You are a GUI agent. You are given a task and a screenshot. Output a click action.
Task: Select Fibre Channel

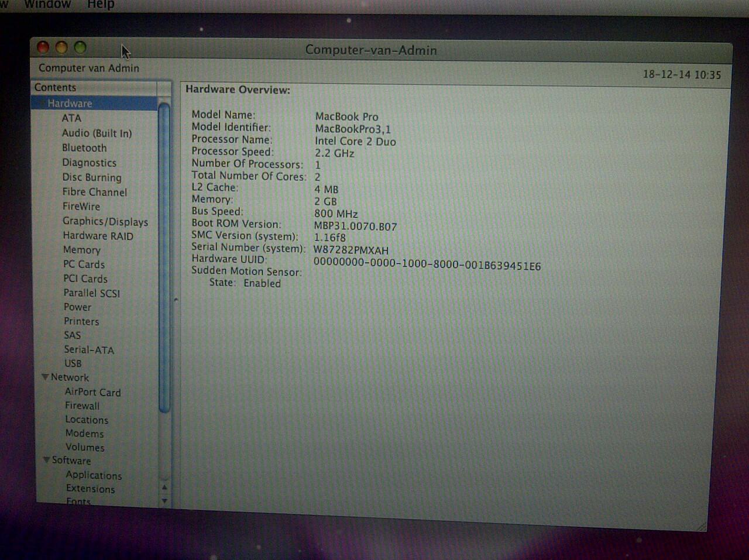click(x=94, y=192)
